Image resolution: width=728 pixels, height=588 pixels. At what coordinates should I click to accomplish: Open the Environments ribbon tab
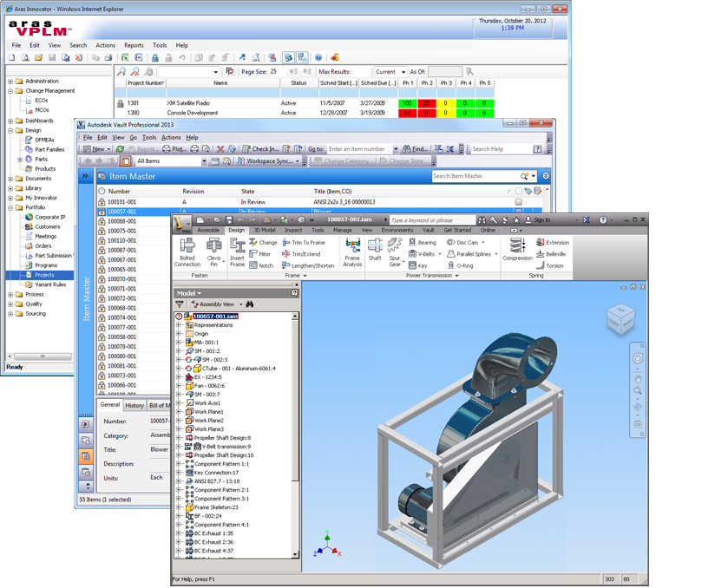pos(397,230)
